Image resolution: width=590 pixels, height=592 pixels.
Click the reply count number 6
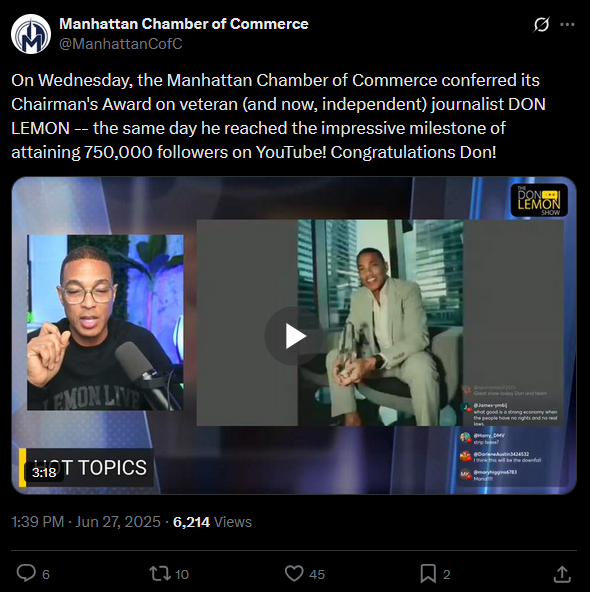46,574
